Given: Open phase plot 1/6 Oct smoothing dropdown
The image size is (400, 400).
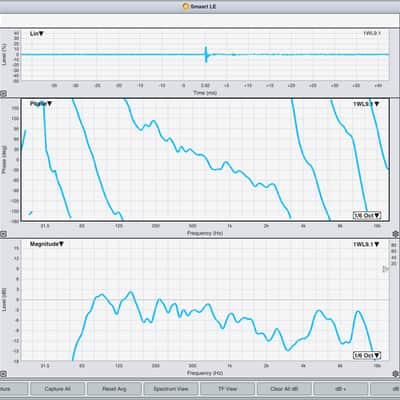Looking at the screenshot, I should tap(367, 215).
